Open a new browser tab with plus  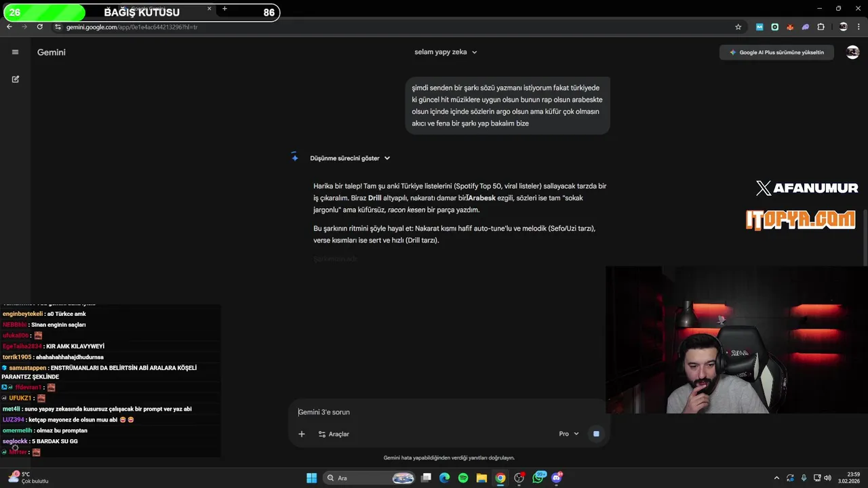pyautogui.click(x=224, y=9)
